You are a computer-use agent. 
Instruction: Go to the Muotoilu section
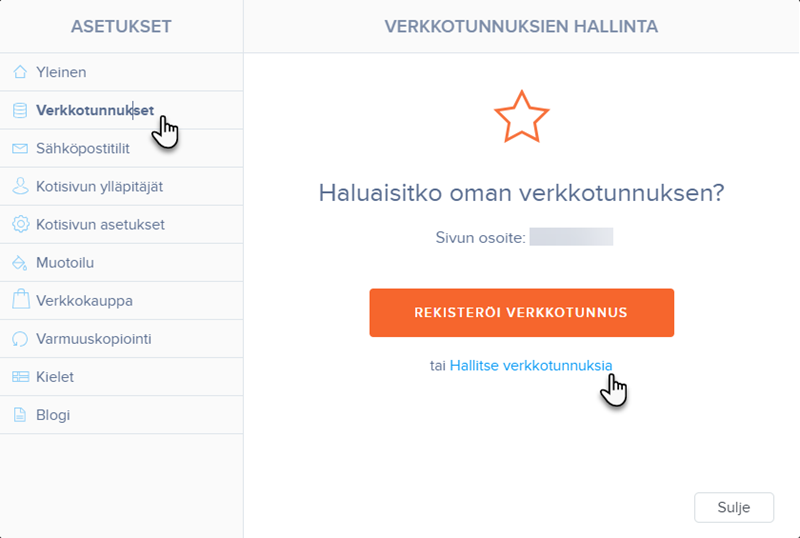click(65, 263)
